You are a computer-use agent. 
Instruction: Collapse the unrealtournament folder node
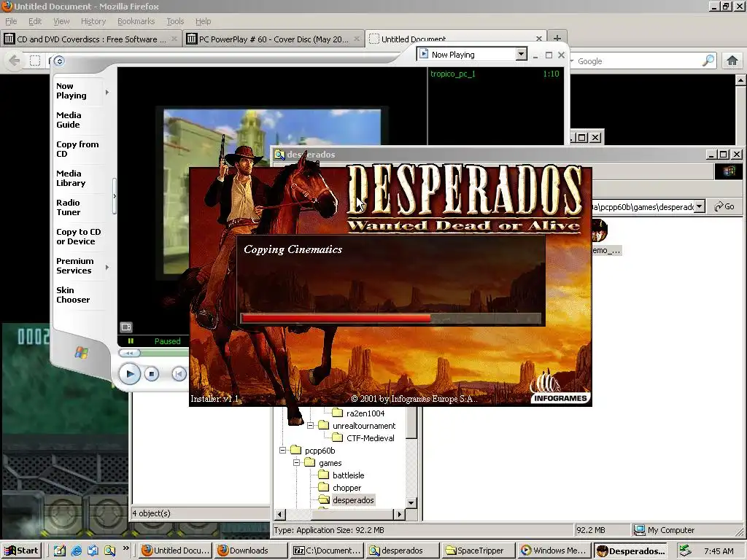(x=310, y=425)
